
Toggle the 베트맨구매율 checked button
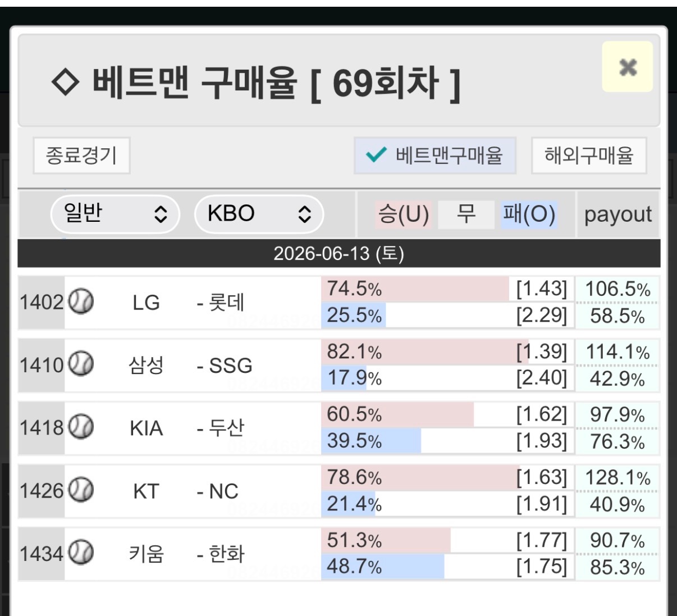click(x=434, y=155)
